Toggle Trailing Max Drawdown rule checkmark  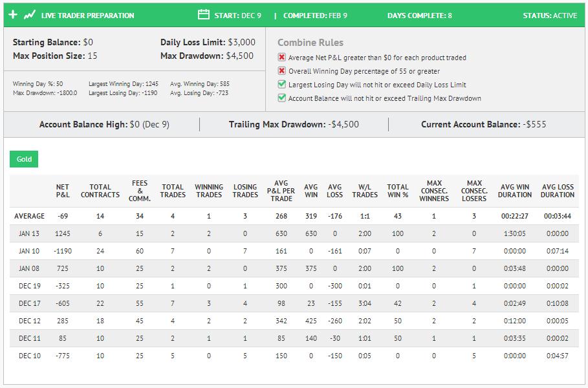[x=281, y=98]
